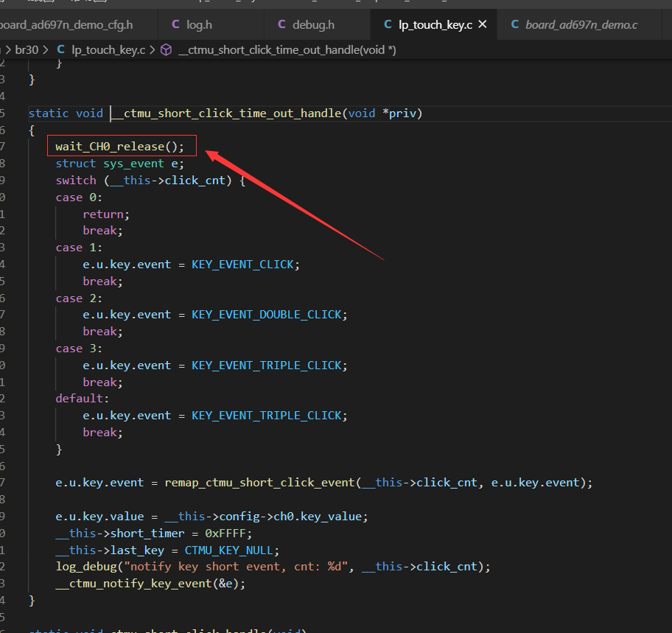Click the case 1: label
The height and width of the screenshot is (633, 672).
point(79,248)
